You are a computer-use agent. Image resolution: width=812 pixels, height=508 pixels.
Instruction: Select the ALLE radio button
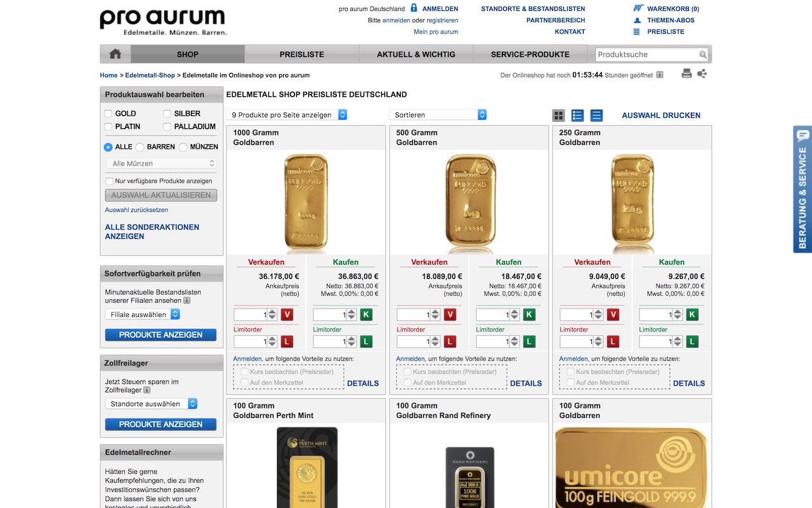[108, 147]
